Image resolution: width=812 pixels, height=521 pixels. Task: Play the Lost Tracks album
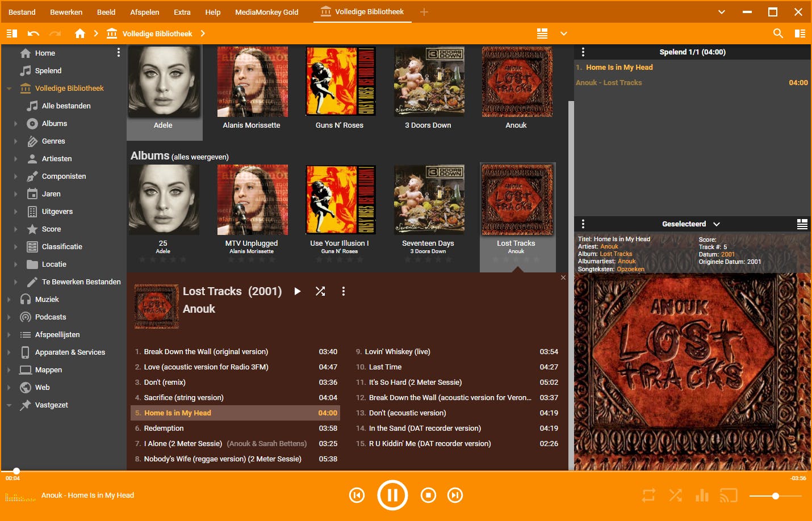(x=298, y=291)
